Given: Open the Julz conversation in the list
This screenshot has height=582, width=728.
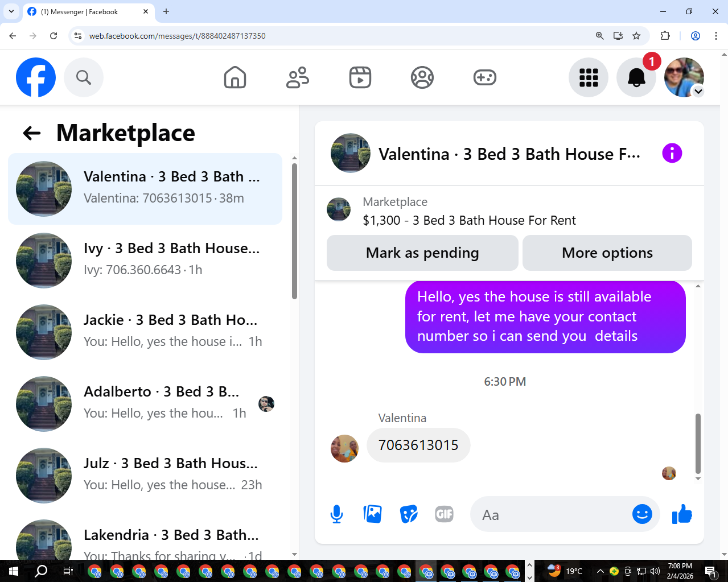Looking at the screenshot, I should [x=145, y=476].
